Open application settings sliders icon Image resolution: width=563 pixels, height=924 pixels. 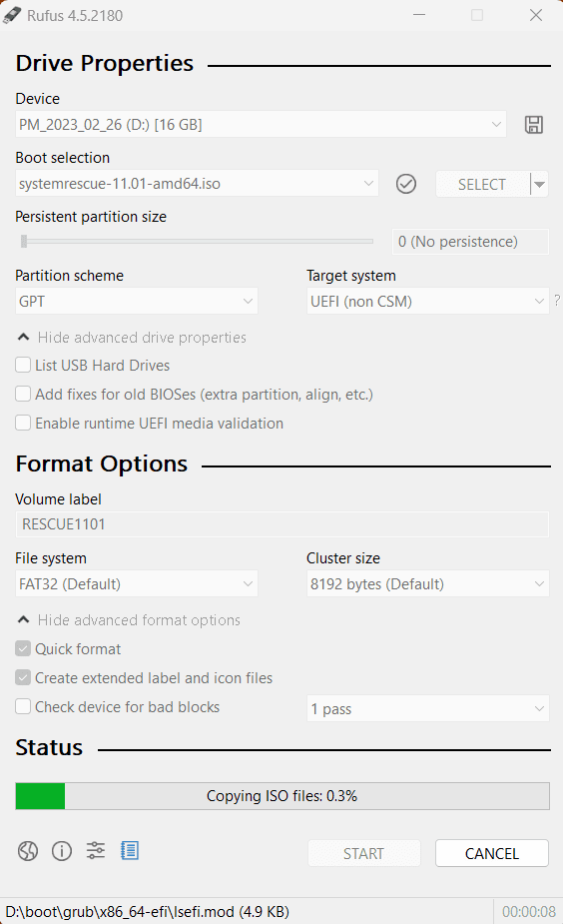point(96,850)
